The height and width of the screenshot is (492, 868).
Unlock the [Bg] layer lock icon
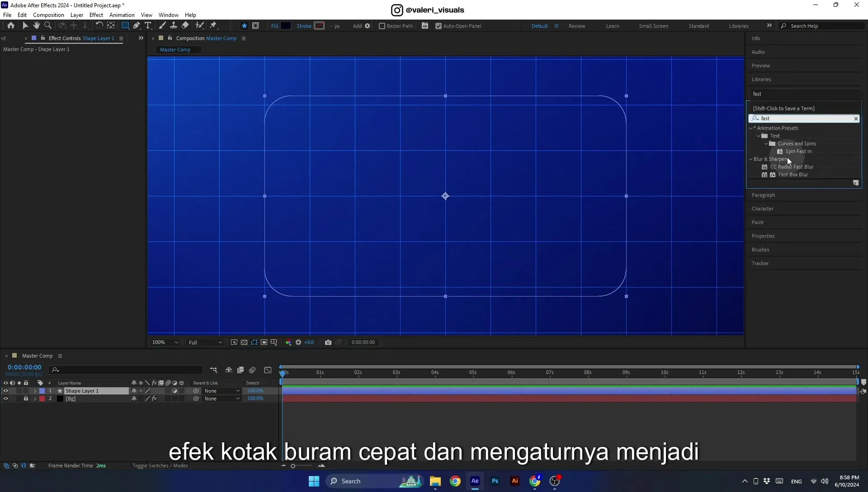pos(26,399)
